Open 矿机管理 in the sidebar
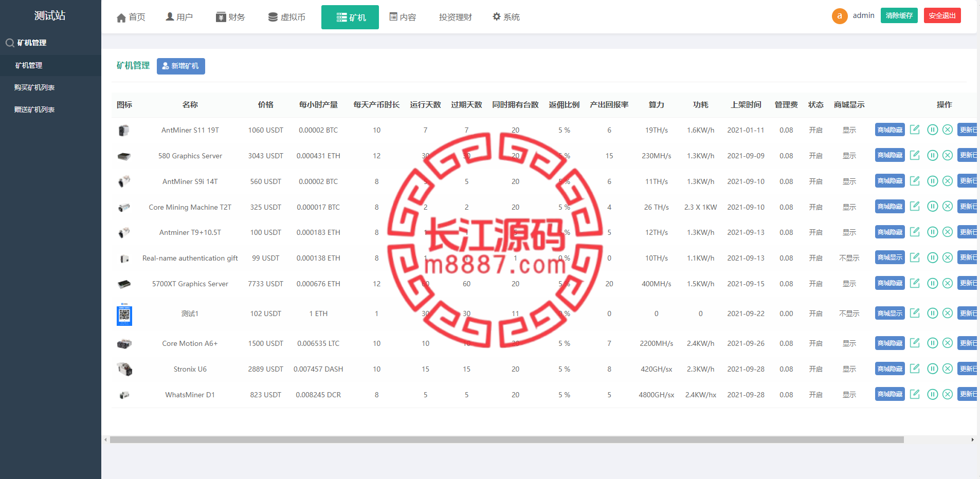Screen dimensions: 980x479 point(50,65)
